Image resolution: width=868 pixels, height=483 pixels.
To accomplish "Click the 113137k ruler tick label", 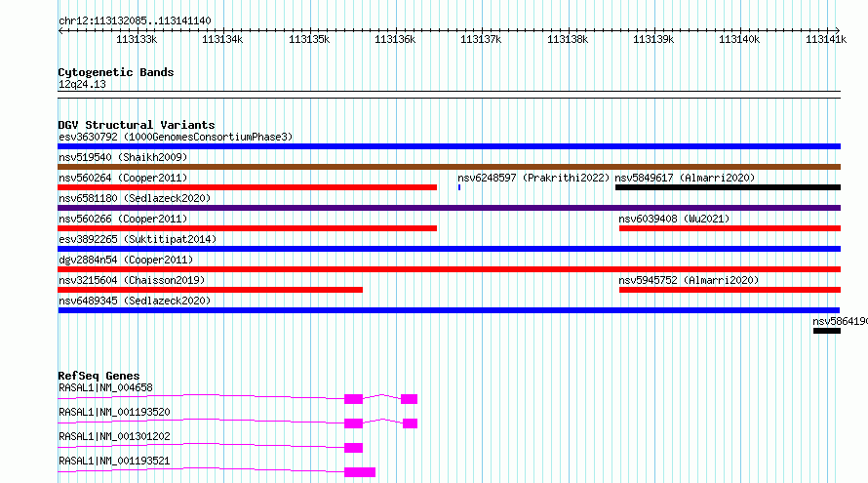I will 481,39.
